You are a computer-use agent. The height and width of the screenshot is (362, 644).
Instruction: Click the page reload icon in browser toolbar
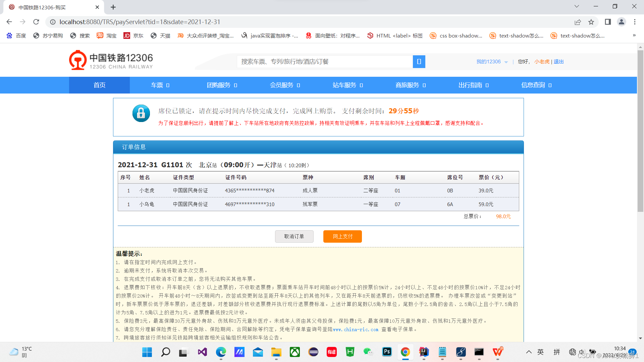pos(36,22)
